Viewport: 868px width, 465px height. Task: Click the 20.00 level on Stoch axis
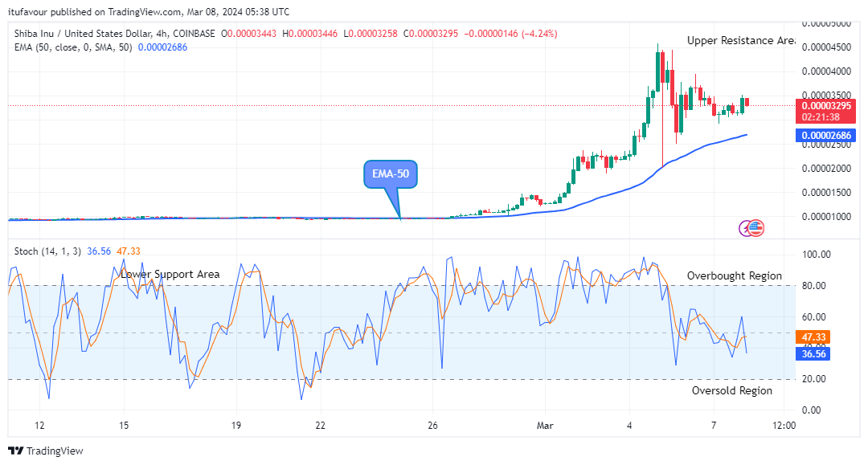click(813, 379)
